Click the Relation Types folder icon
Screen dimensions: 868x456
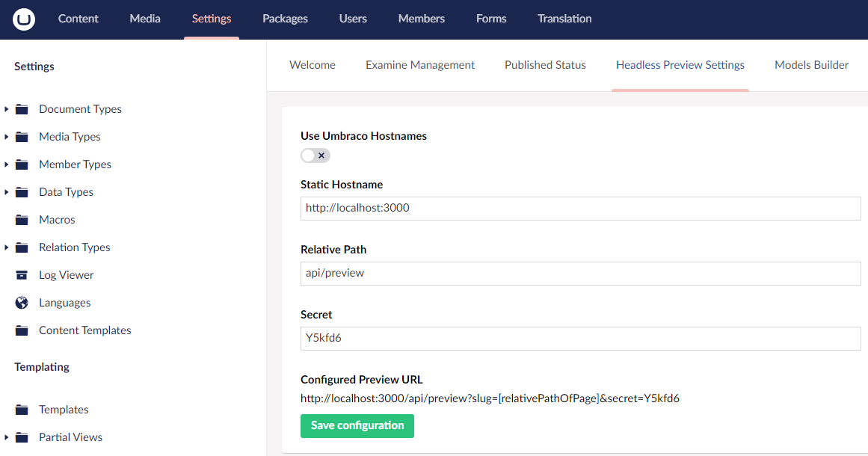coord(22,247)
